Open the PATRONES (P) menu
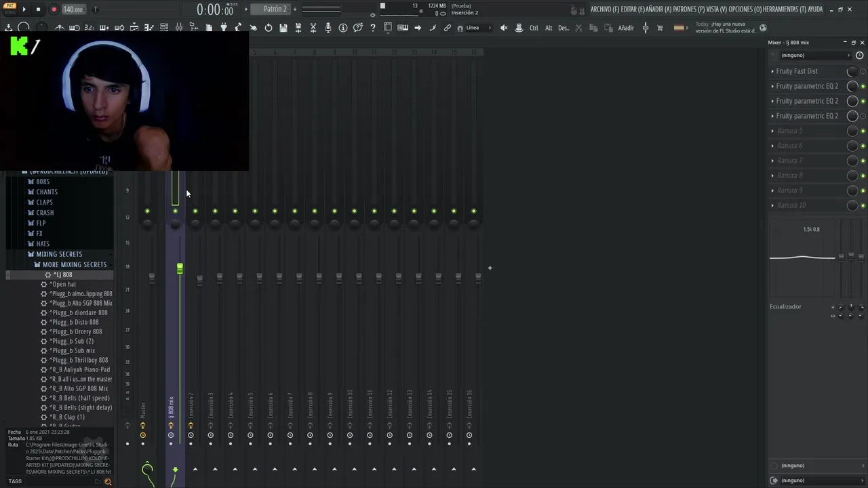The image size is (868, 488). tap(689, 9)
